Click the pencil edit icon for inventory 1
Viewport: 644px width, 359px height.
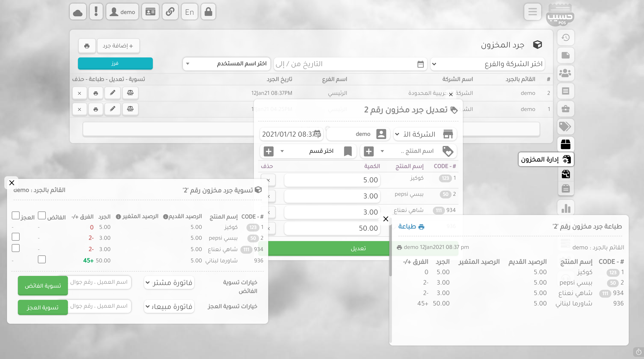tap(113, 109)
